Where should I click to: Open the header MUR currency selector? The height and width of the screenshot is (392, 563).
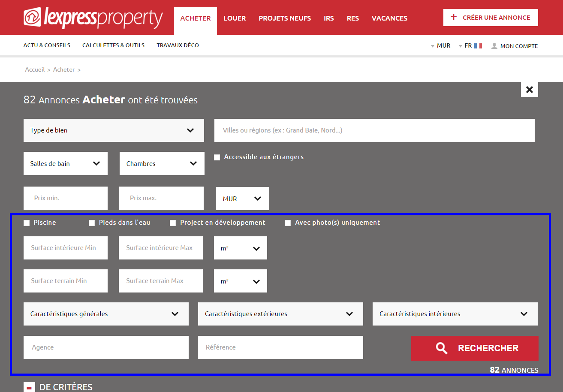pos(441,45)
